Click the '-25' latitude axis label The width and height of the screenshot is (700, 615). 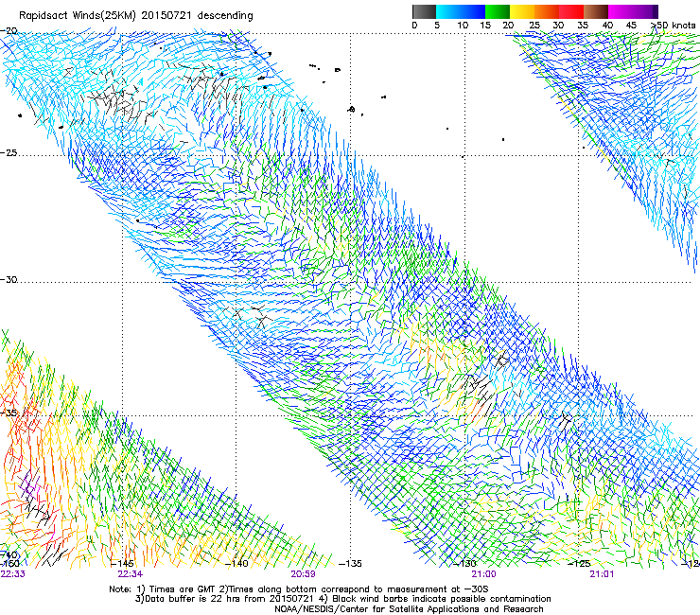pyautogui.click(x=9, y=152)
